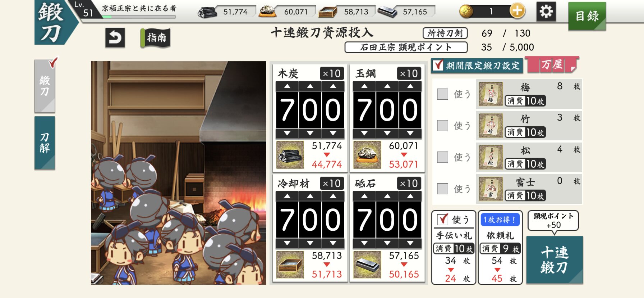Start 十連鍛刀 forging
The image size is (644, 298).
pyautogui.click(x=555, y=260)
